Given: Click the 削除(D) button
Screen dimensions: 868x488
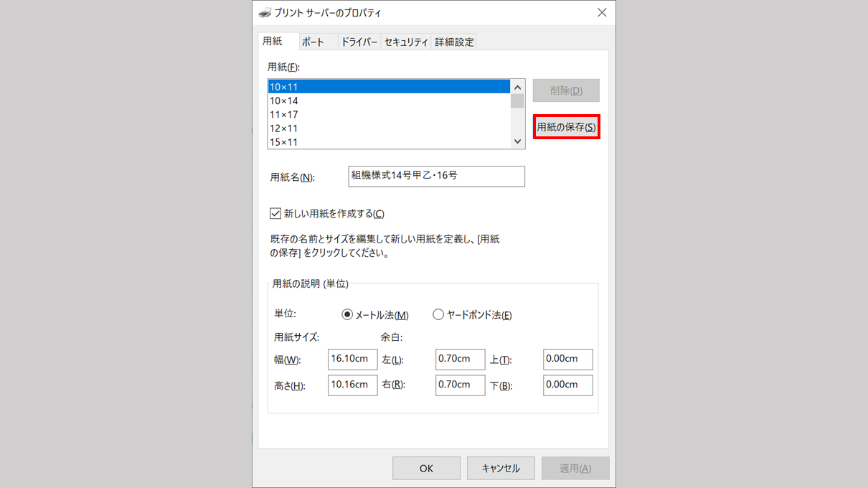Looking at the screenshot, I should point(566,90).
